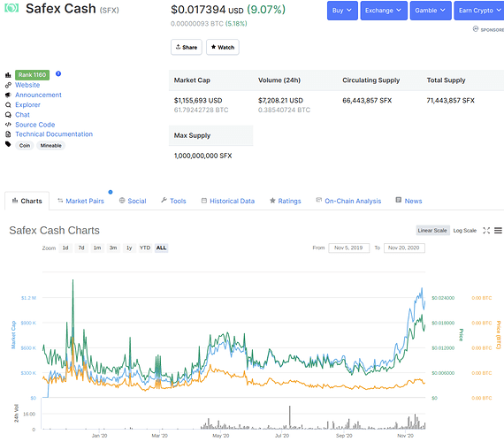
Task: Open the Buy dropdown
Action: [x=342, y=11]
